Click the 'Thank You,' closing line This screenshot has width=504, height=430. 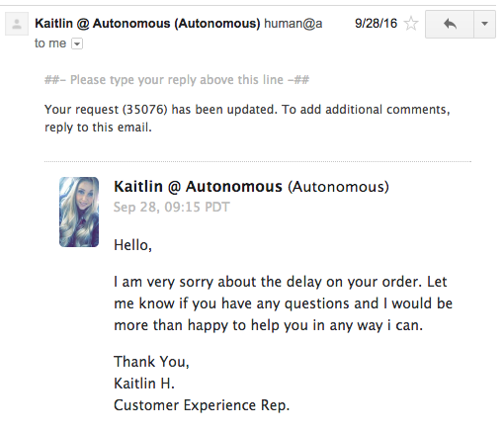pyautogui.click(x=151, y=362)
